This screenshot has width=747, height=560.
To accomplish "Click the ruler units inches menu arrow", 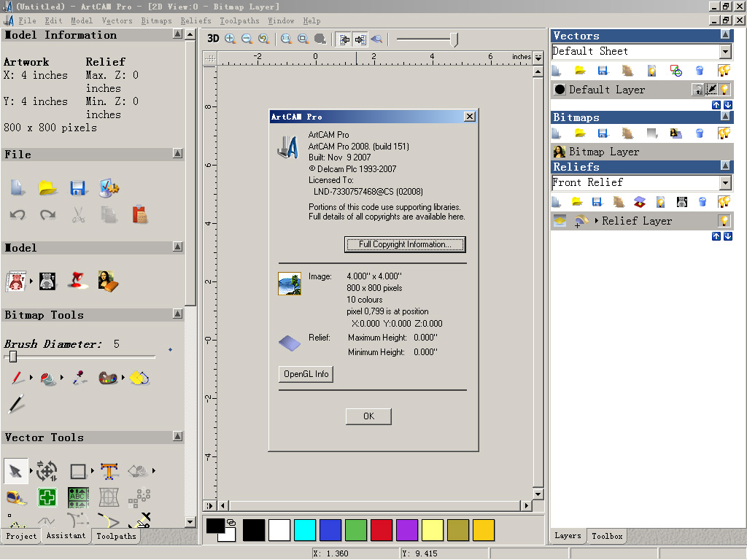I will [x=538, y=58].
